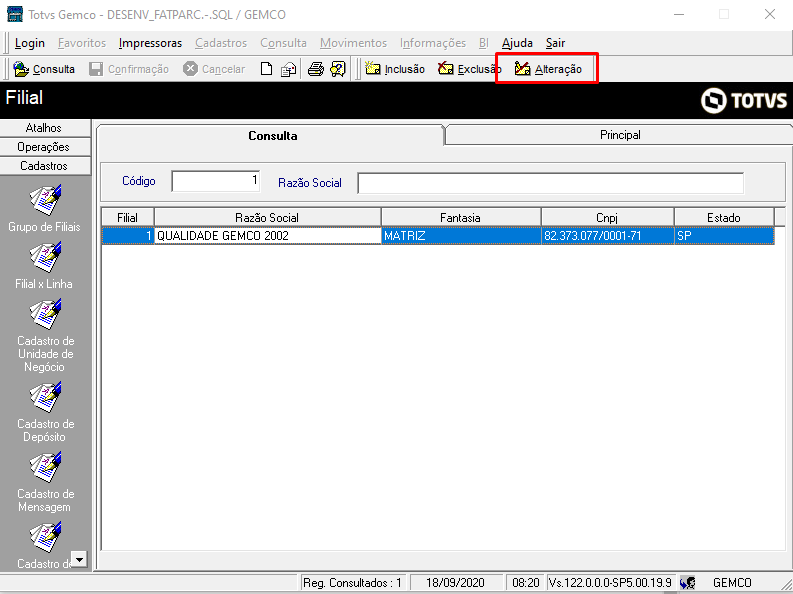The image size is (793, 594).
Task: Open Grupo de Filiais shortcut icon
Action: (x=45, y=200)
